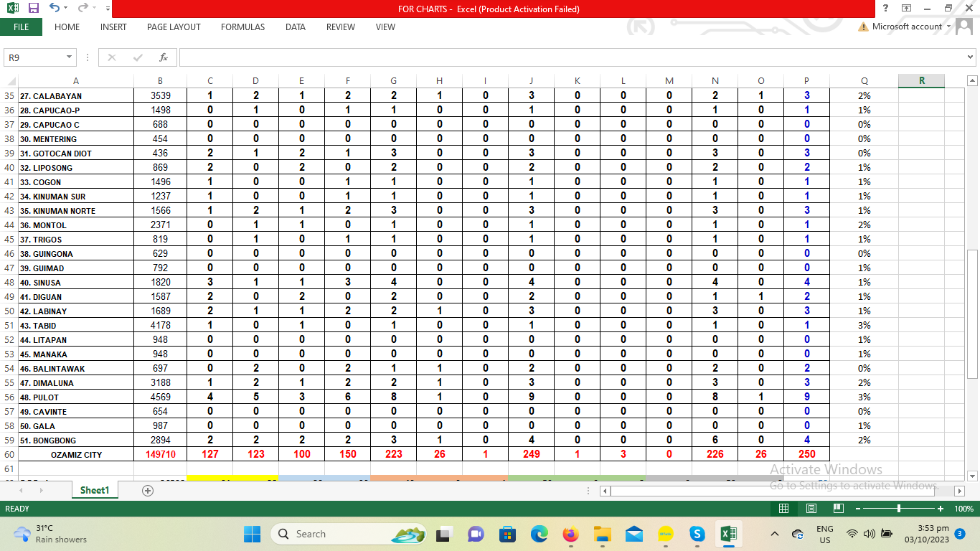This screenshot has width=980, height=551.
Task: Open the FILE tab
Action: pos(22,27)
